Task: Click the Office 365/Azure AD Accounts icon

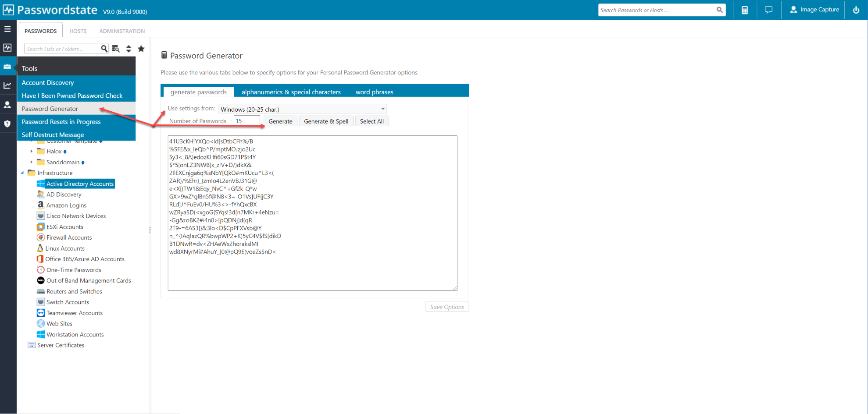Action: point(40,259)
